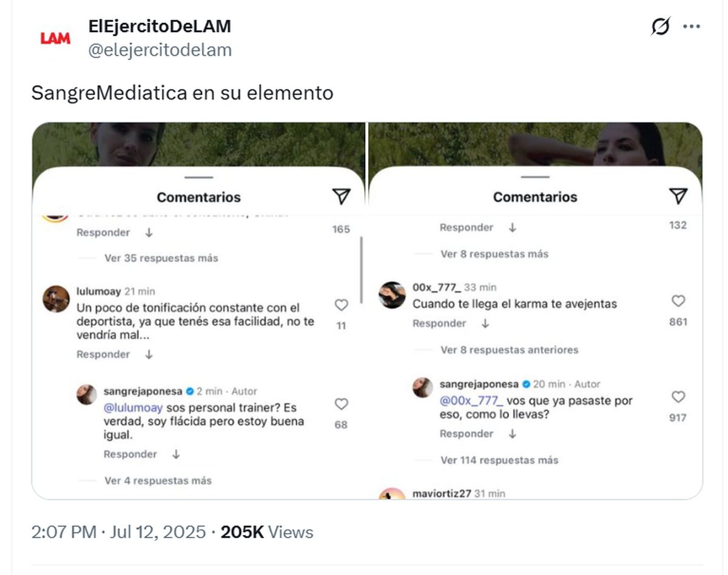The width and height of the screenshot is (728, 575).
Task: Expand Ver 4 respuestas más
Action: 158,480
